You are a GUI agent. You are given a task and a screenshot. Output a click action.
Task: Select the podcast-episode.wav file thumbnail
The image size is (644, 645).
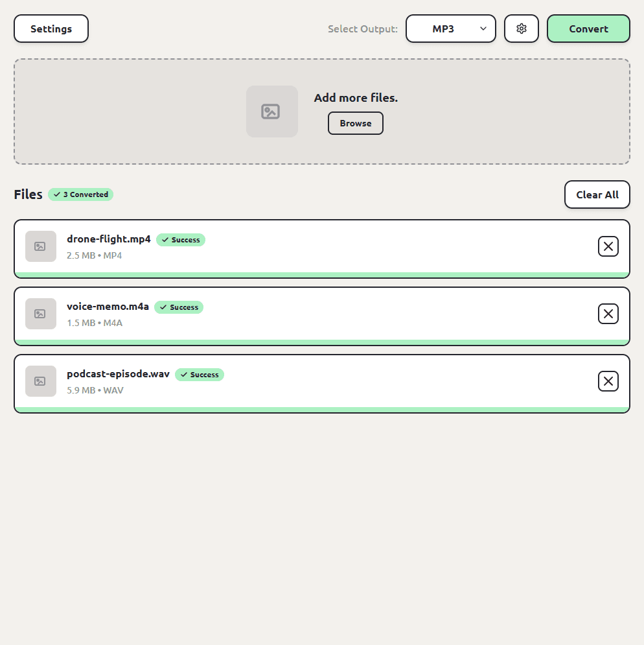click(x=41, y=381)
